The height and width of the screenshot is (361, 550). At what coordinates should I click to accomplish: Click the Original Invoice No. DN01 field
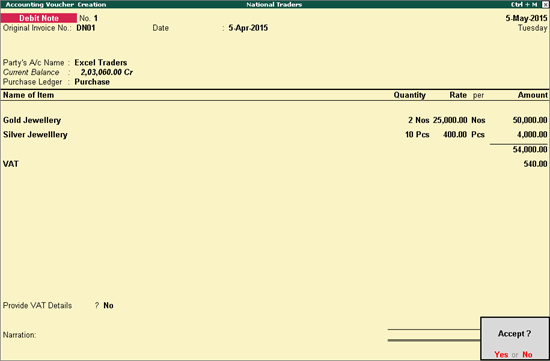click(x=86, y=28)
